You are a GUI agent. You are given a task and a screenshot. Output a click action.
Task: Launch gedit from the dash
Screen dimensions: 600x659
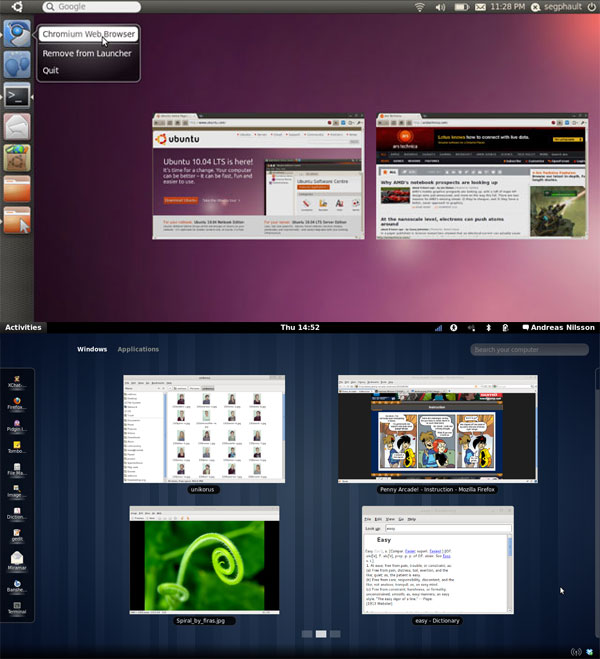coord(17,535)
